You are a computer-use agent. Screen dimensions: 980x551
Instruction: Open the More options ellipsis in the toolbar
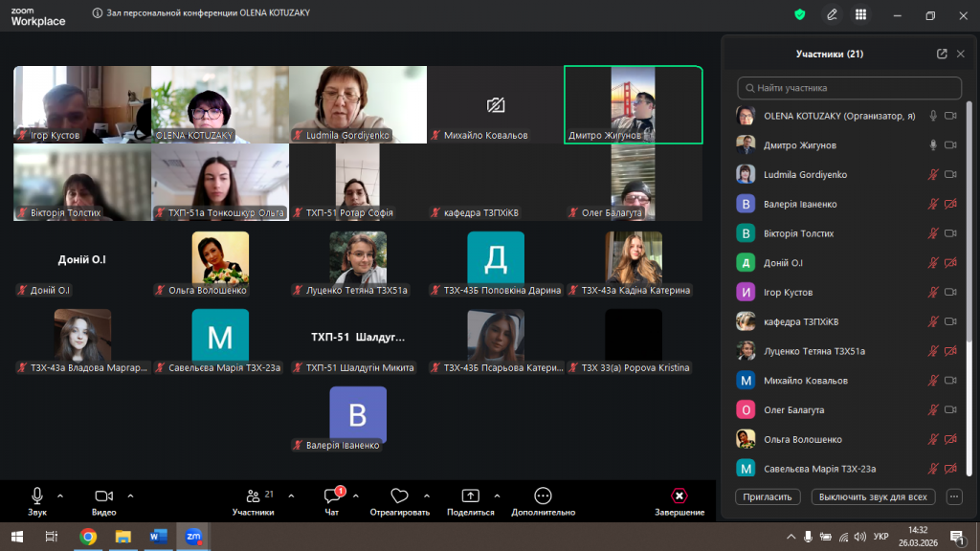pos(543,500)
